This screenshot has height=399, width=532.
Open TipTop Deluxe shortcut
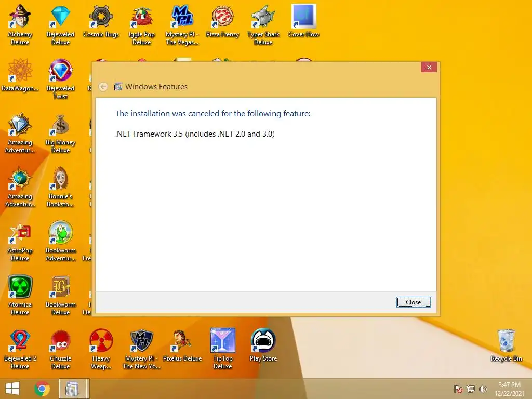tap(222, 349)
